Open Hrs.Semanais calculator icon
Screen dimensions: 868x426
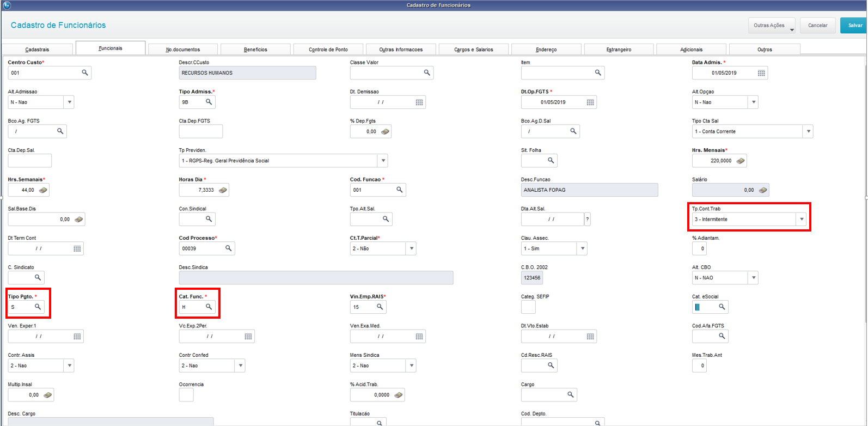[x=43, y=190]
